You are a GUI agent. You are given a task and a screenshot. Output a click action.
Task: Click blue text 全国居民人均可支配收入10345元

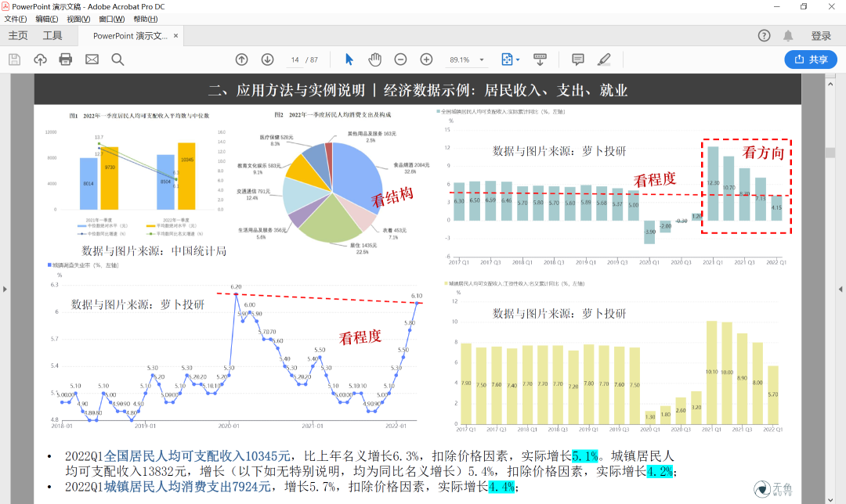click(x=197, y=456)
